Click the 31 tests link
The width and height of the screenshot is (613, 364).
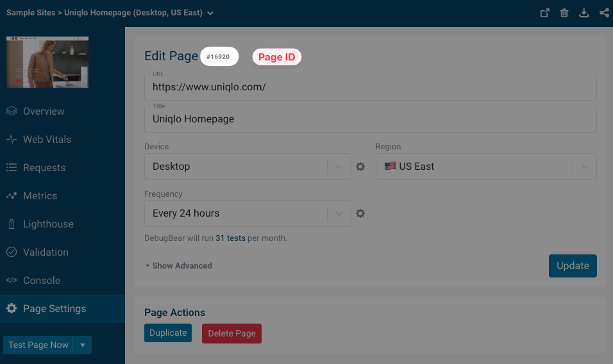(x=230, y=238)
